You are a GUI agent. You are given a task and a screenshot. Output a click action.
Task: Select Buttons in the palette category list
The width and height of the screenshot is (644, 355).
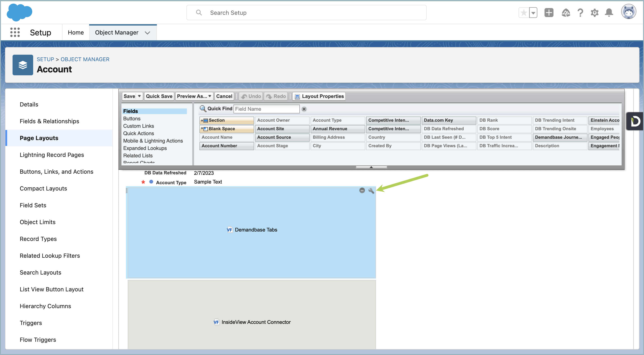tap(132, 119)
